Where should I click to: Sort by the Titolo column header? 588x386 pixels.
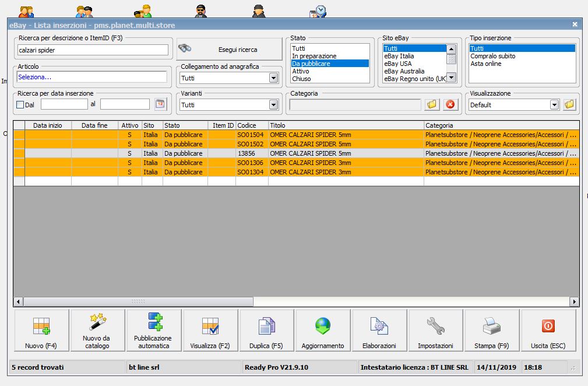[x=346, y=125]
